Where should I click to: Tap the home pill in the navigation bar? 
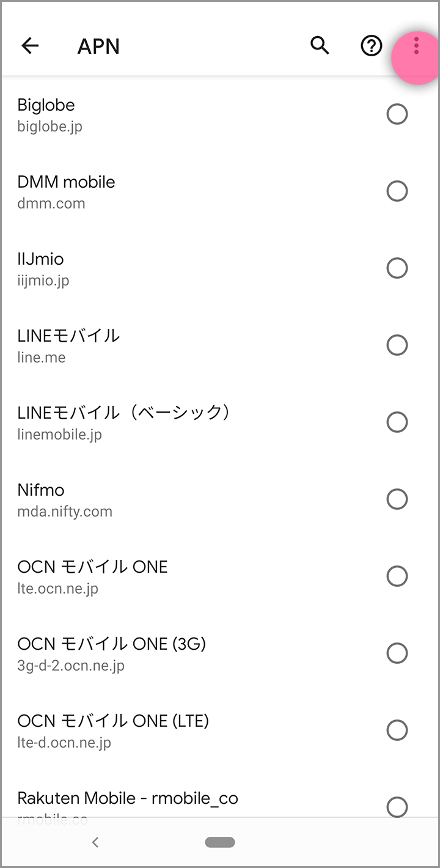pyautogui.click(x=220, y=842)
